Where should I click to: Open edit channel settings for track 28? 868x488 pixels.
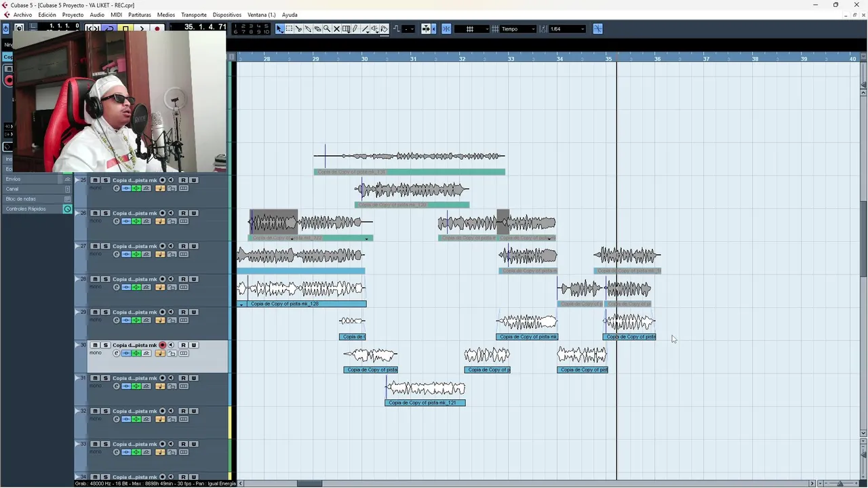click(x=117, y=287)
